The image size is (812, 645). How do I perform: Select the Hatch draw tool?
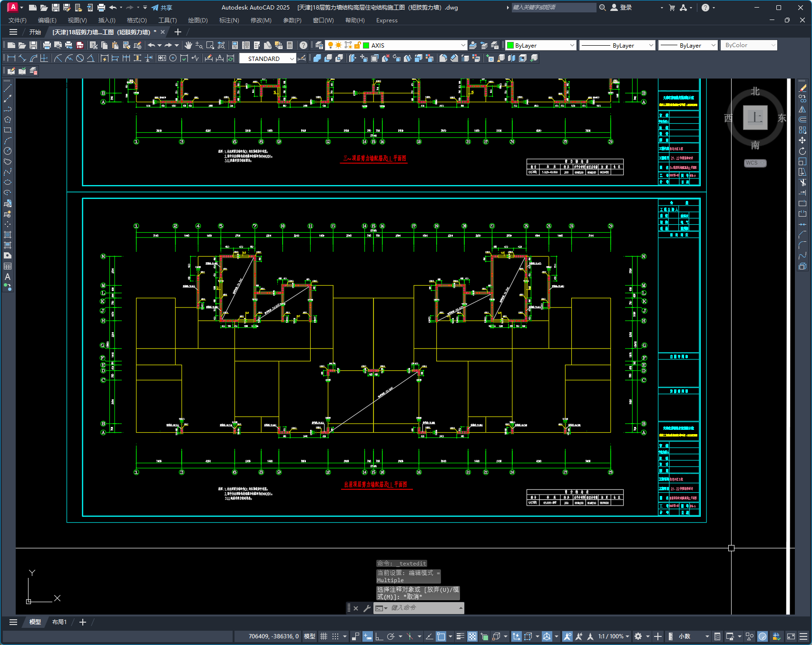click(x=8, y=235)
